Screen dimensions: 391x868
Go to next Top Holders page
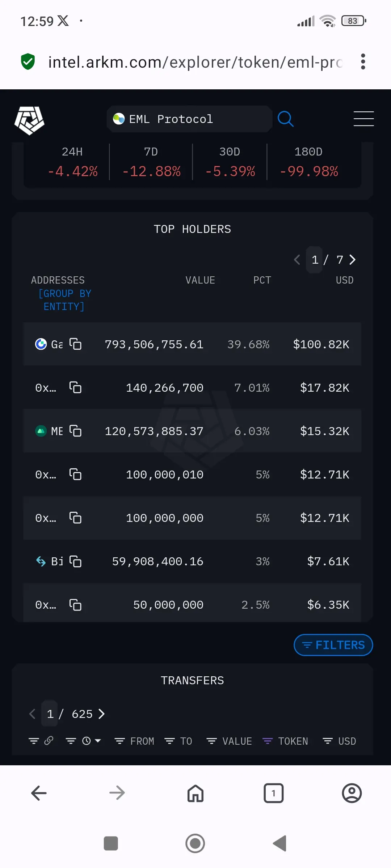click(x=353, y=260)
